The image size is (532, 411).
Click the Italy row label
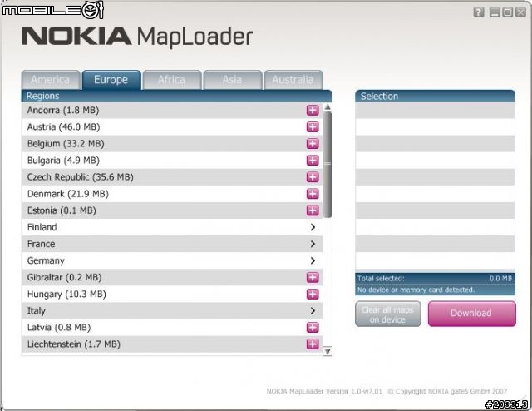(x=36, y=311)
